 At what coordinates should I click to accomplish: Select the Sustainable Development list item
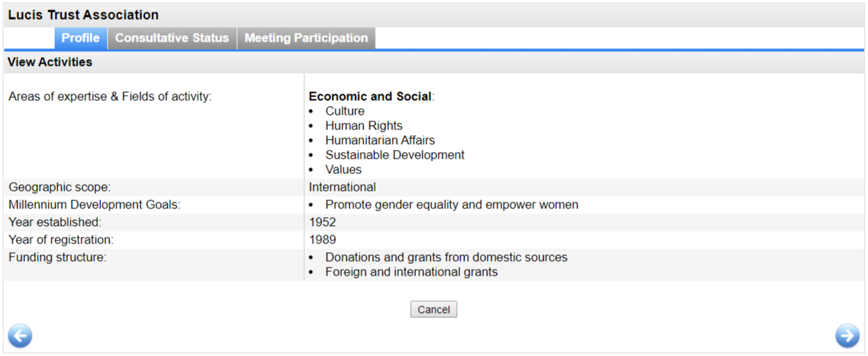click(395, 155)
